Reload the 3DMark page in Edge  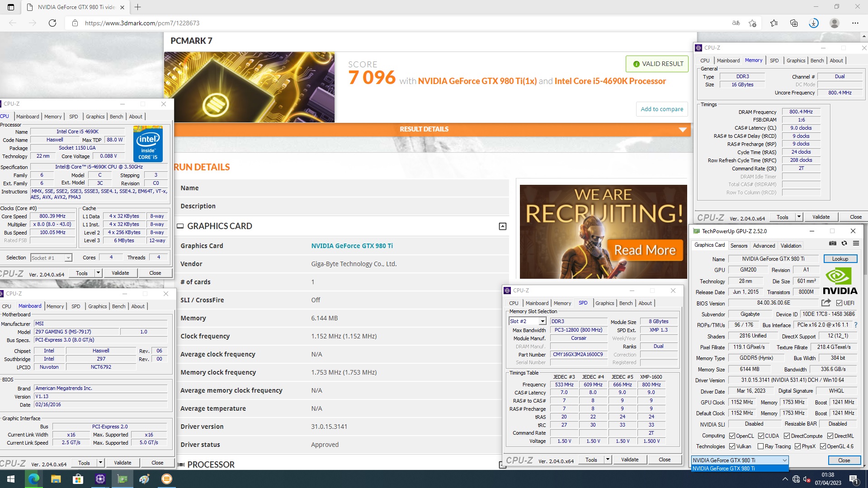[52, 23]
